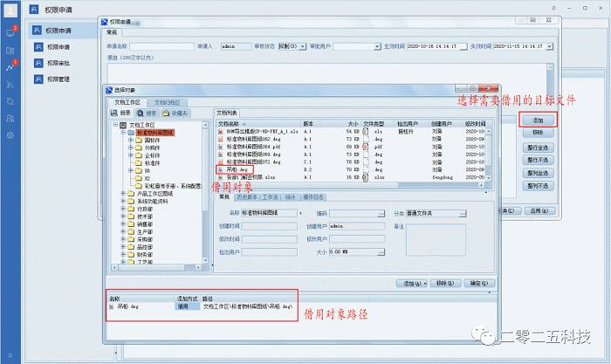This screenshot has width=611, height=364.
Task: Open messages icon with badge in sidebar
Action: 10,31
